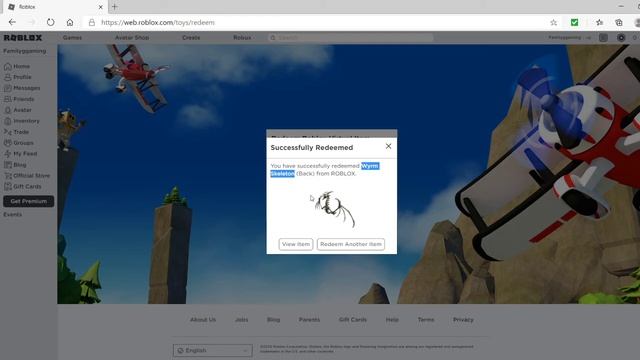Click the highlighted Wyrm Skeleton text

pyautogui.click(x=325, y=170)
